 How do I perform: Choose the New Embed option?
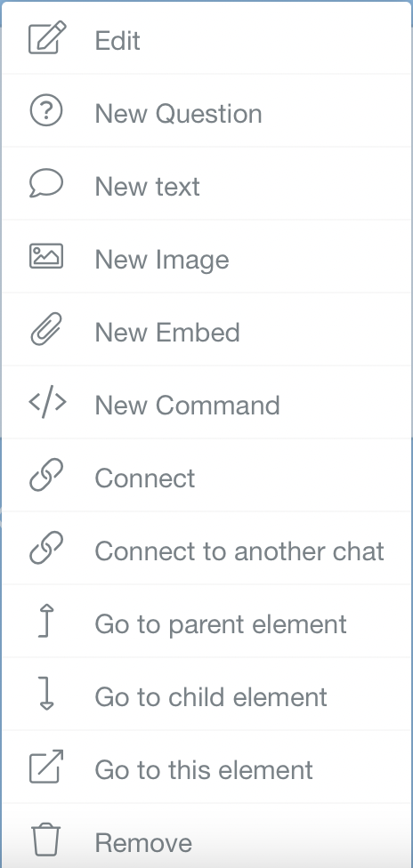pyautogui.click(x=206, y=329)
